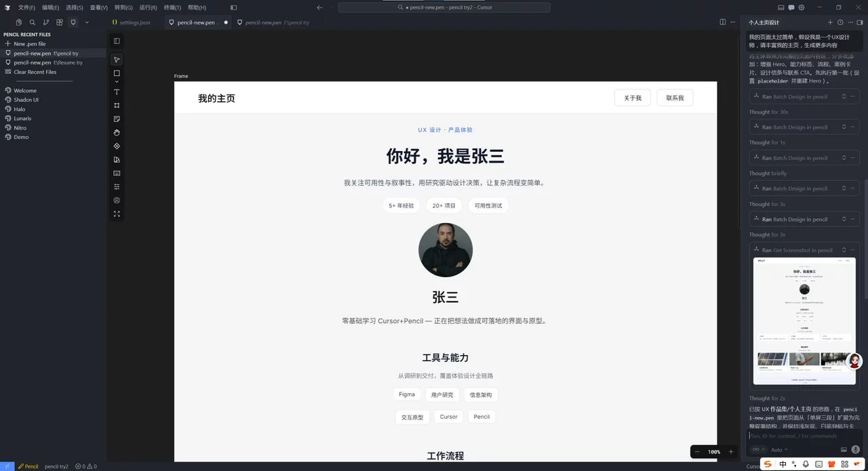Switch to the settings.json tab
This screenshot has height=471, width=868.
(x=134, y=22)
